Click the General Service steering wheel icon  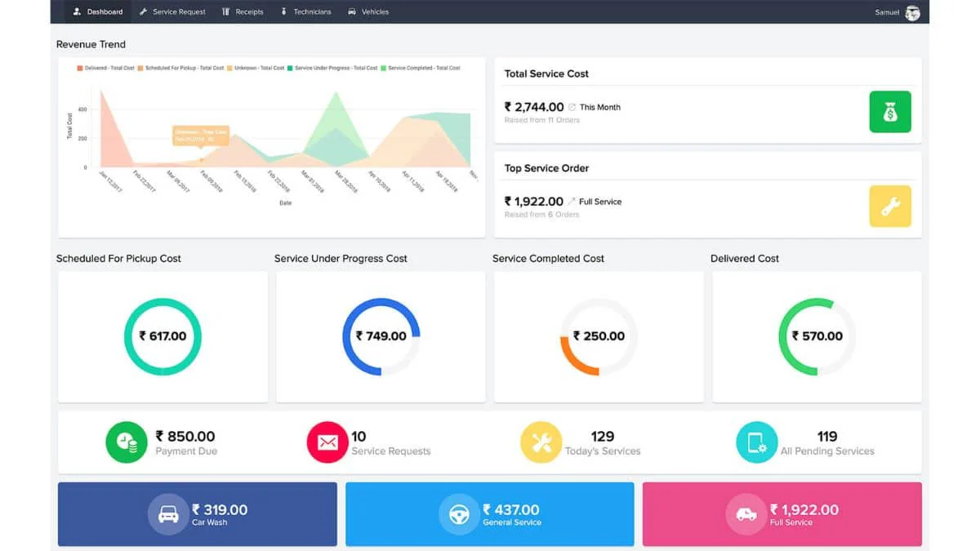[459, 514]
